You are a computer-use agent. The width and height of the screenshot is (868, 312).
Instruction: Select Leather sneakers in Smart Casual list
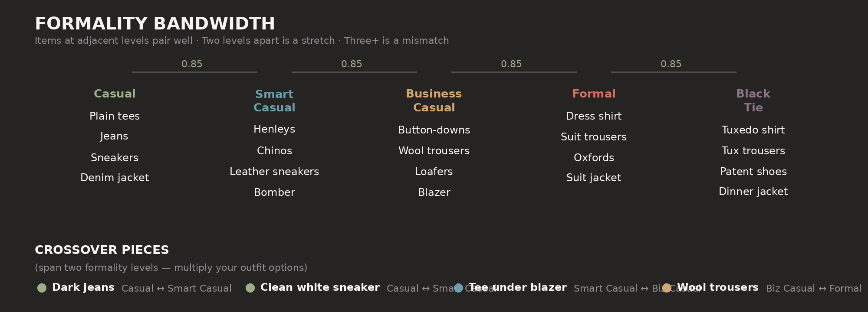click(x=274, y=172)
